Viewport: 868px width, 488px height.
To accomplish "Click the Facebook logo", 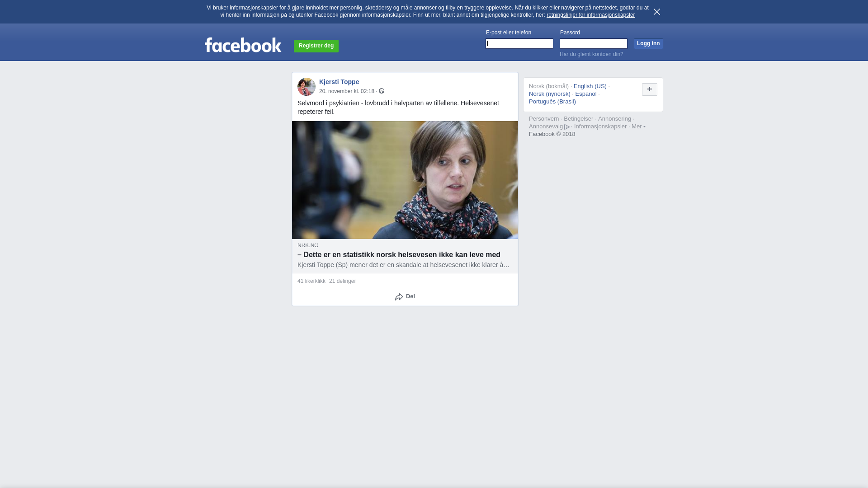I will pyautogui.click(x=243, y=45).
